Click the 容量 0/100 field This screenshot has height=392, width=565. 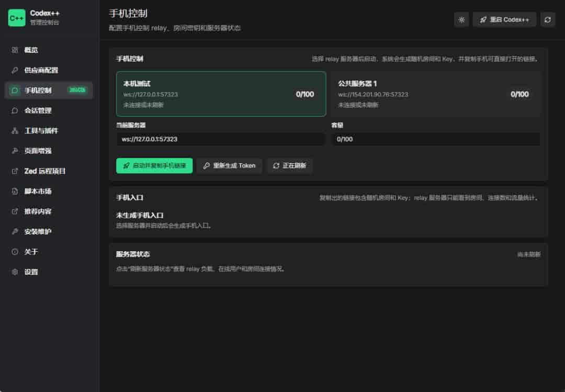pyautogui.click(x=436, y=139)
